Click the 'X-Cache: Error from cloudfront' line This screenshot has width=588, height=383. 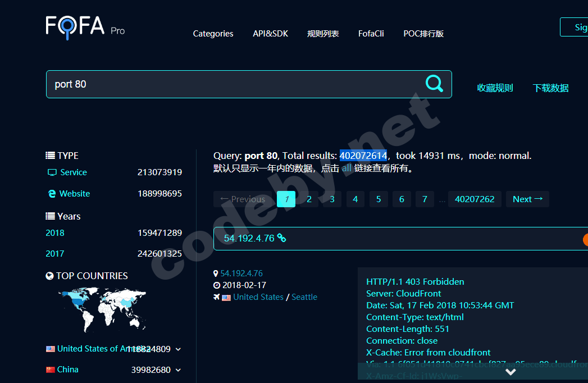429,353
